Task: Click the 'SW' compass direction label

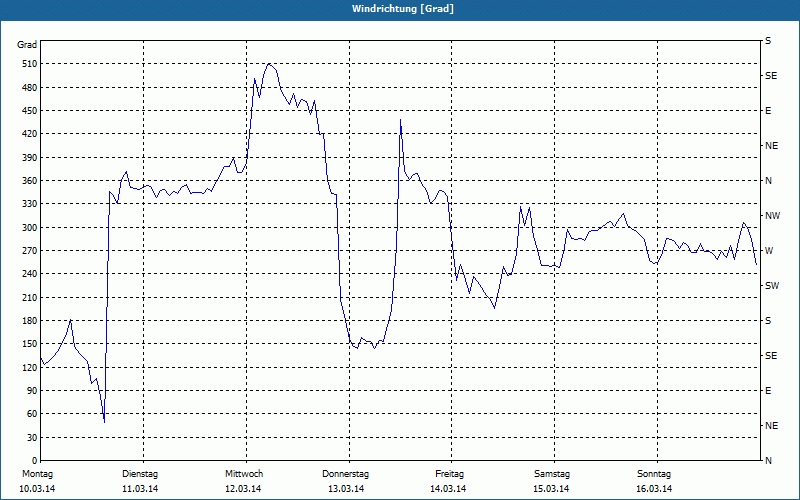Action: (x=772, y=286)
